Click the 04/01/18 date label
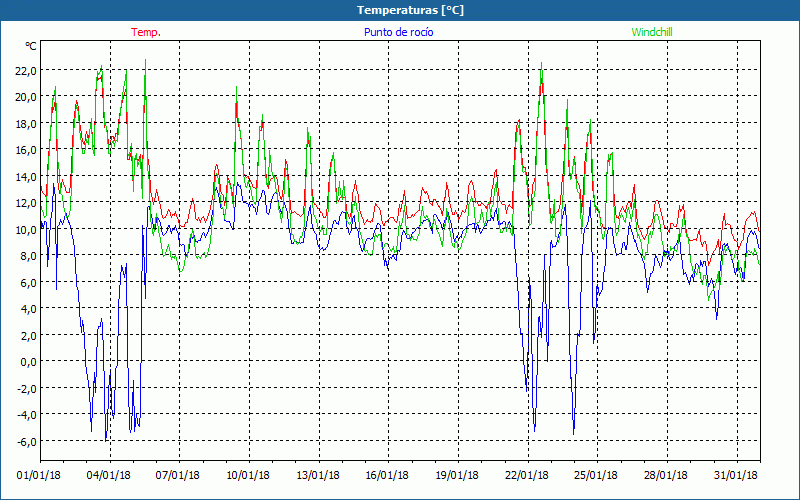Image resolution: width=800 pixels, height=500 pixels. tap(109, 476)
